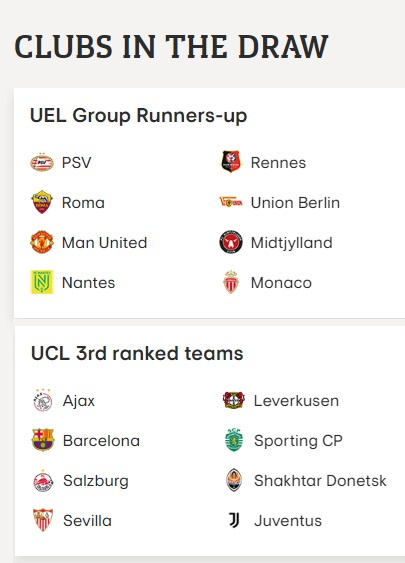Click the Roma club crest
Image resolution: width=405 pixels, height=563 pixels.
[42, 202]
